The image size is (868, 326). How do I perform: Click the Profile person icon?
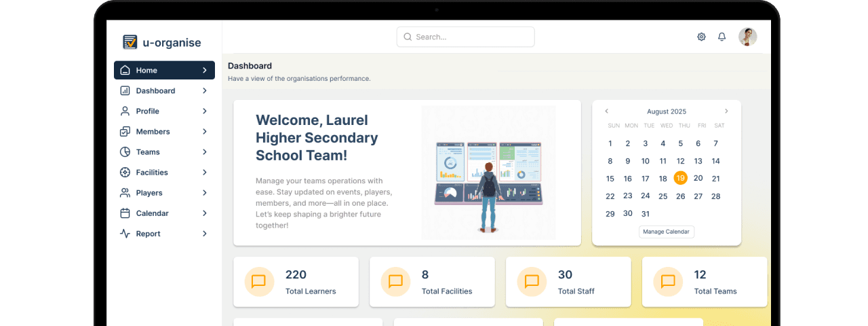pos(125,111)
